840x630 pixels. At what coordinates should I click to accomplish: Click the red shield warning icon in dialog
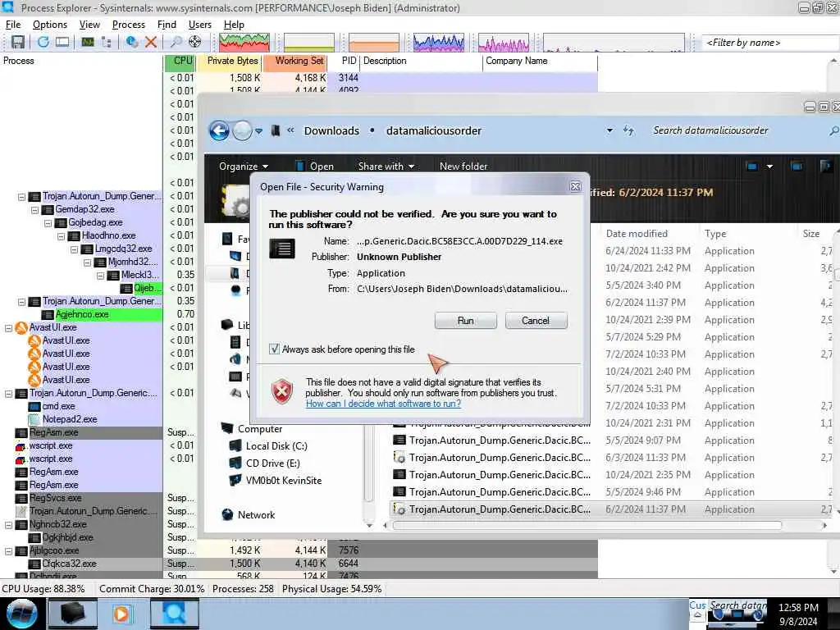(282, 391)
